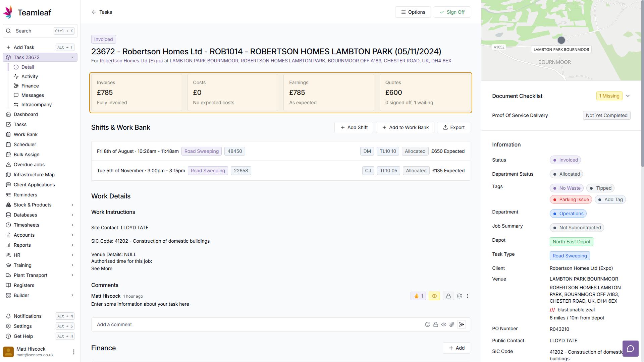Click See More under work instructions
Image resolution: width=644 pixels, height=362 pixels.
pyautogui.click(x=102, y=268)
